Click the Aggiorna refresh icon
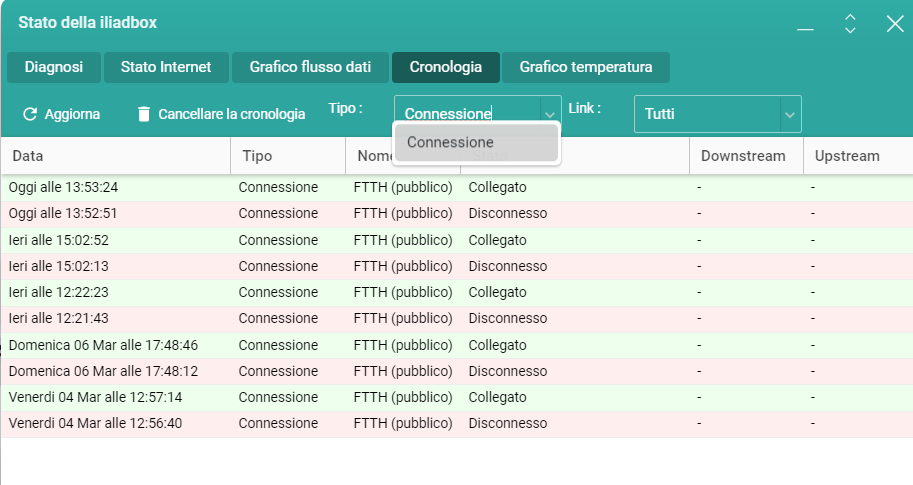This screenshot has height=485, width=913. click(x=30, y=114)
